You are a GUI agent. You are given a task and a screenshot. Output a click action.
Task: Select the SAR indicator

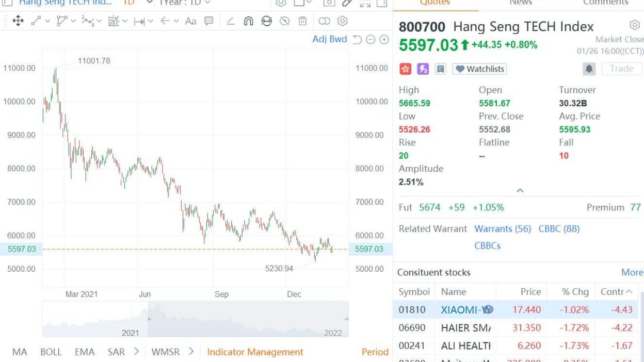pyautogui.click(x=116, y=352)
